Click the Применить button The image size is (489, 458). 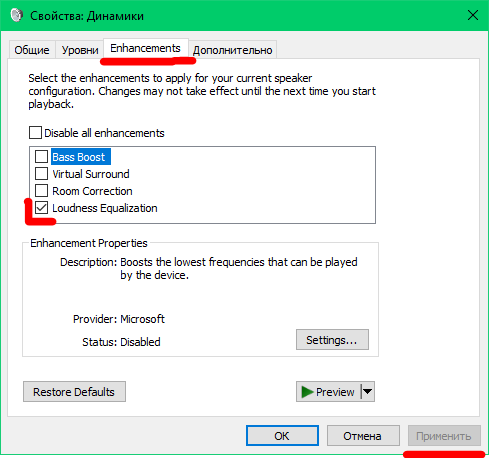pos(444,435)
